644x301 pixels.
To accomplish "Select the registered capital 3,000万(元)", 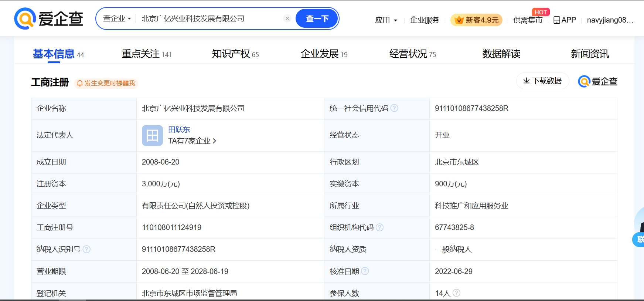I will tap(161, 184).
